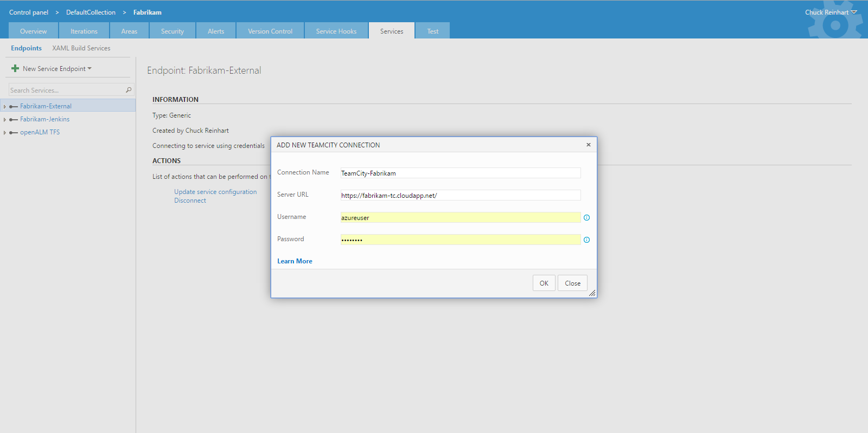Open the Learn More link

tap(295, 261)
